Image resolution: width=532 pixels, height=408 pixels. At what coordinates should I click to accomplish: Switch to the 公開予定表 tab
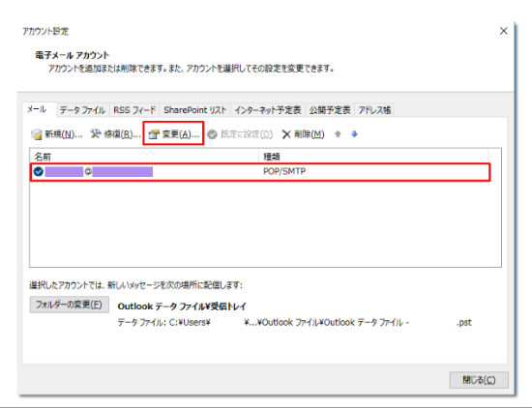330,110
